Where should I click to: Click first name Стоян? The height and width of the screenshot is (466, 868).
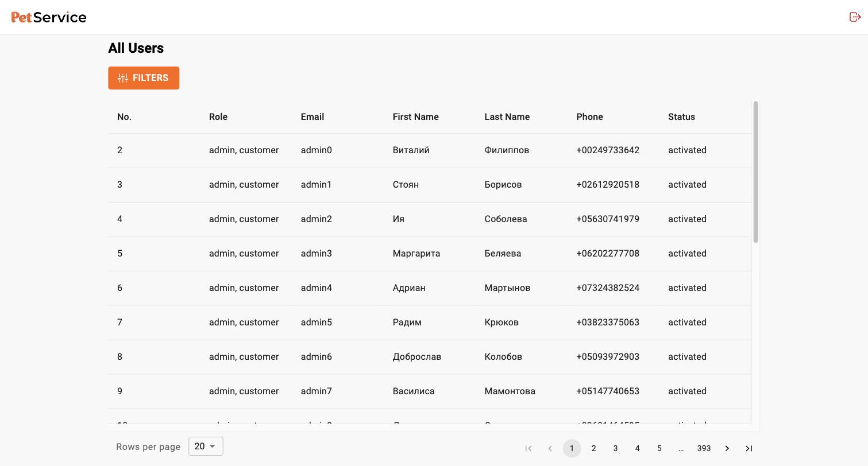pyautogui.click(x=406, y=184)
